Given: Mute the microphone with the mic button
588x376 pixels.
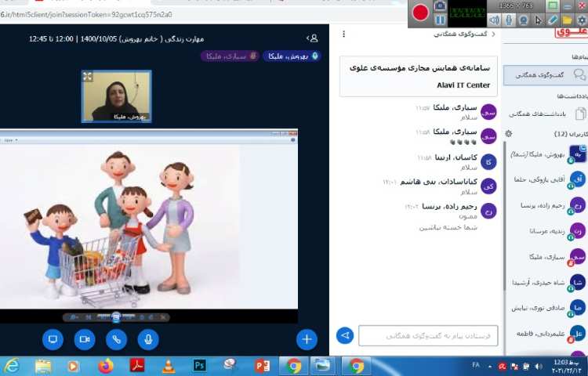Looking at the screenshot, I should point(148,339).
